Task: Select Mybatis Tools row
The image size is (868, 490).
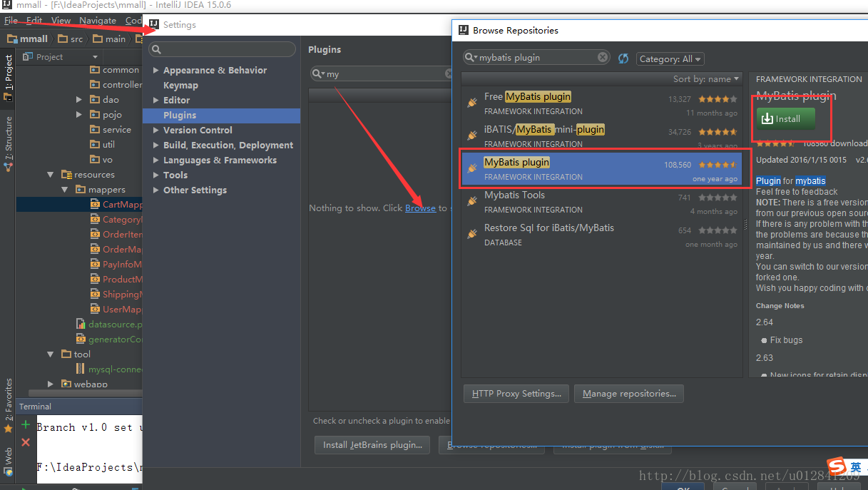Action: click(602, 202)
